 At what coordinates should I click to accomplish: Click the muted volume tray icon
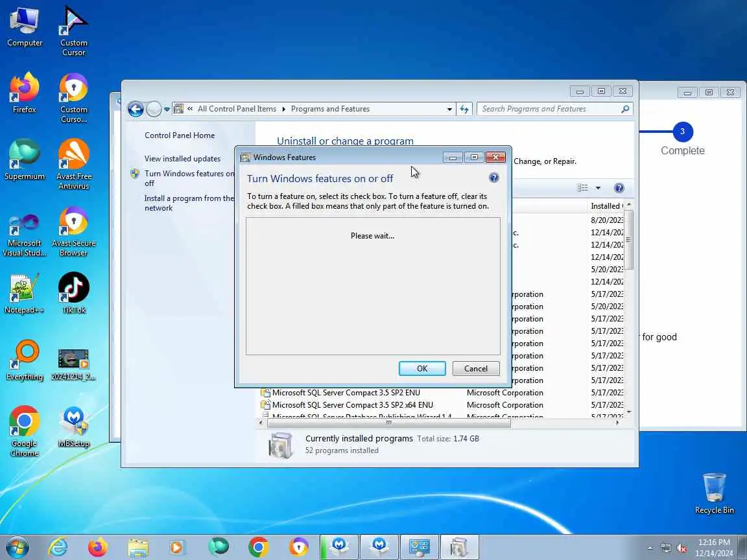(682, 548)
